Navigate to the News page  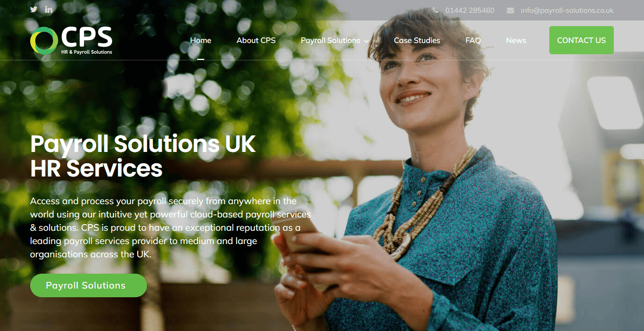point(516,40)
